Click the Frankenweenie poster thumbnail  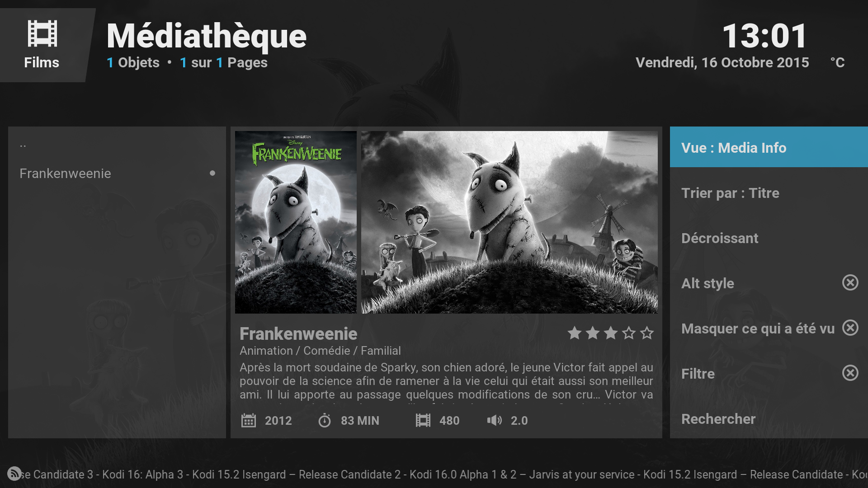point(296,222)
